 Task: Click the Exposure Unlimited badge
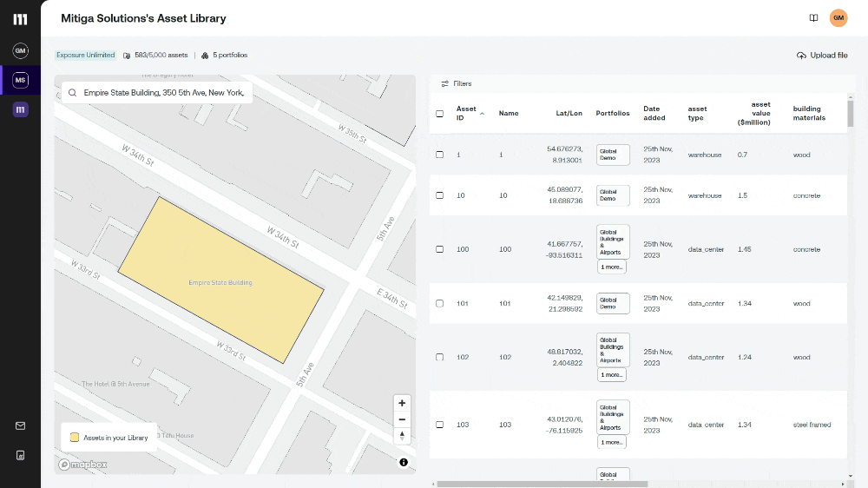click(x=85, y=55)
